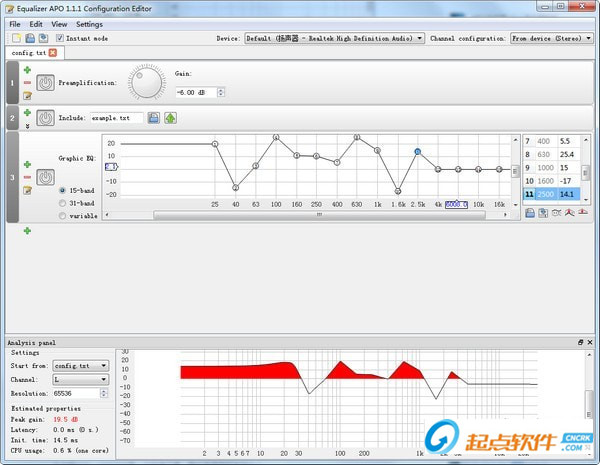This screenshot has width=600, height=465.
Task: Click the Gain spinbox stepper arrows
Action: coord(221,92)
